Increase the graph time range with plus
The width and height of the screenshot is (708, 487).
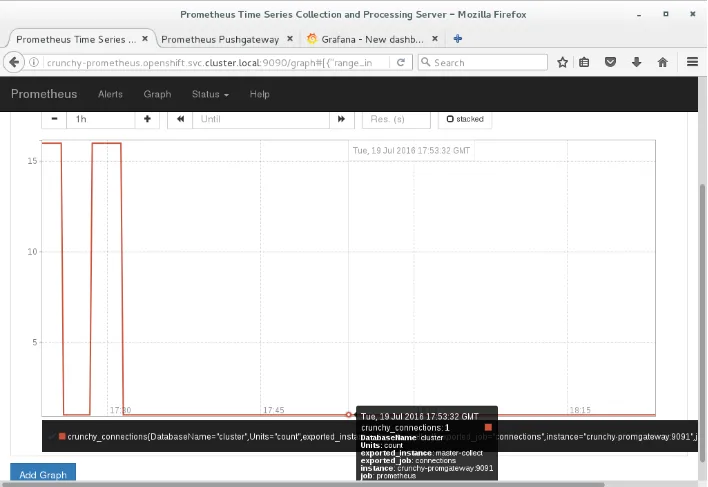tap(147, 119)
